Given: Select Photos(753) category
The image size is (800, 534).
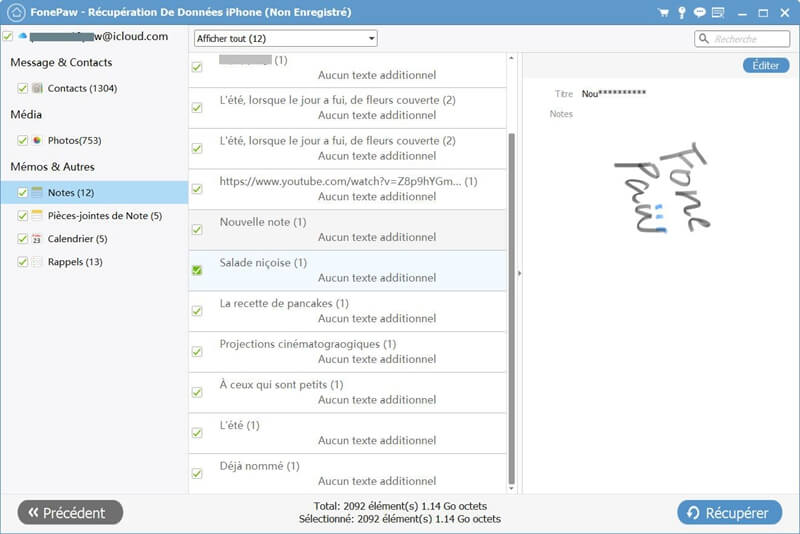Looking at the screenshot, I should click(x=74, y=140).
